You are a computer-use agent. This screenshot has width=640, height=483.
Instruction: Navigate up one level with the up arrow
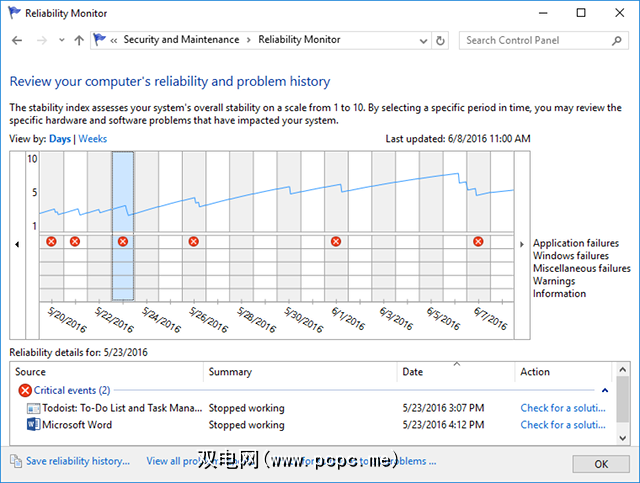(x=79, y=40)
